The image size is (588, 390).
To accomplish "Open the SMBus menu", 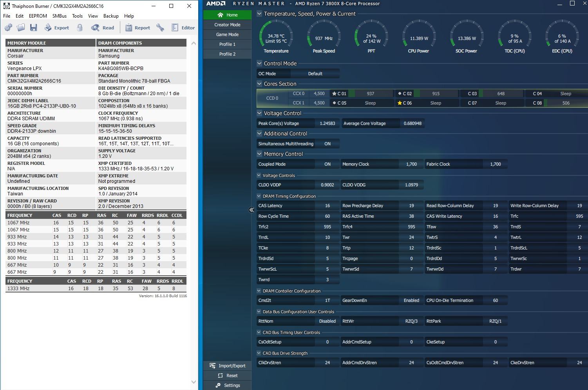I will (x=60, y=16).
